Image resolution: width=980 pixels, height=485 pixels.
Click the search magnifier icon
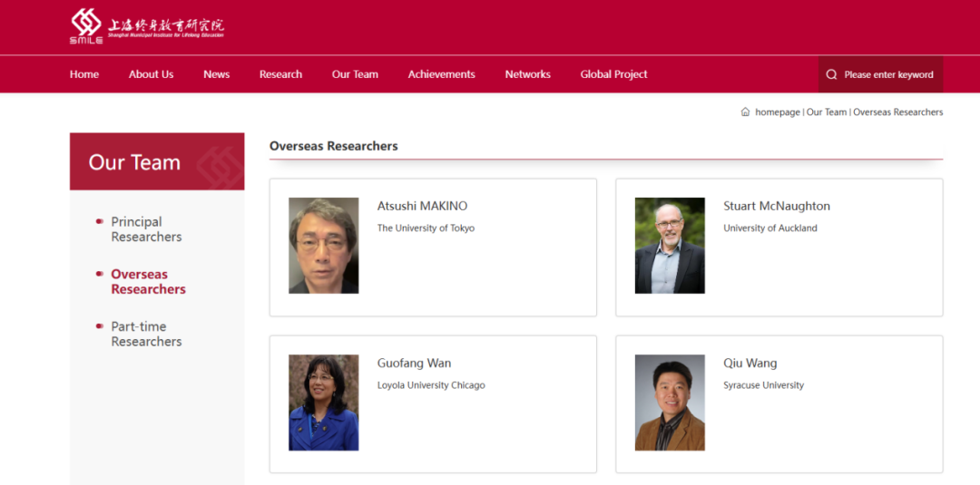click(831, 75)
